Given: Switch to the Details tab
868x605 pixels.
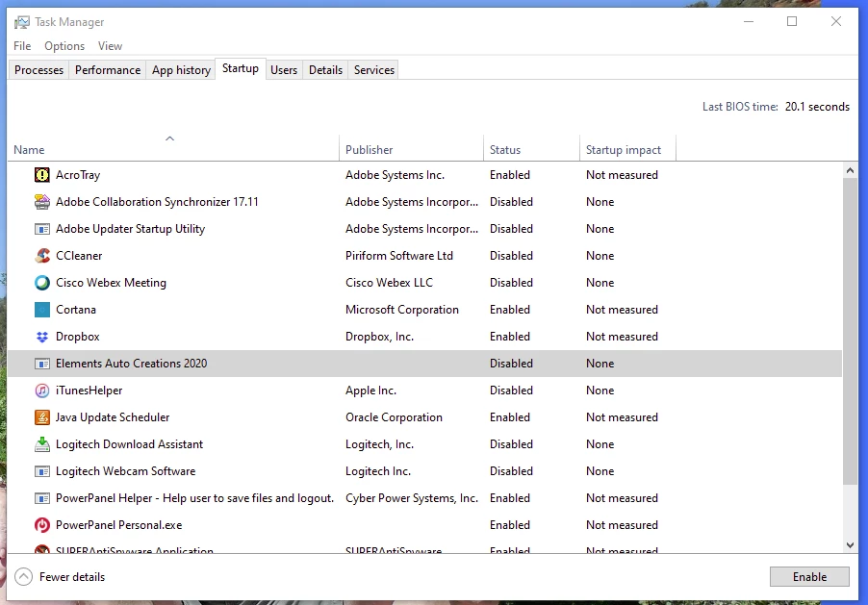Looking at the screenshot, I should [325, 70].
